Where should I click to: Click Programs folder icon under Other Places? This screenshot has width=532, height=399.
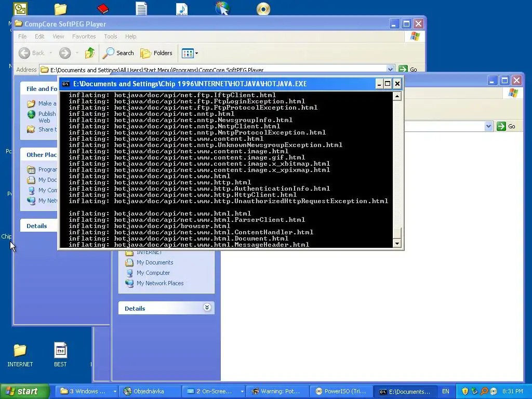pos(31,169)
